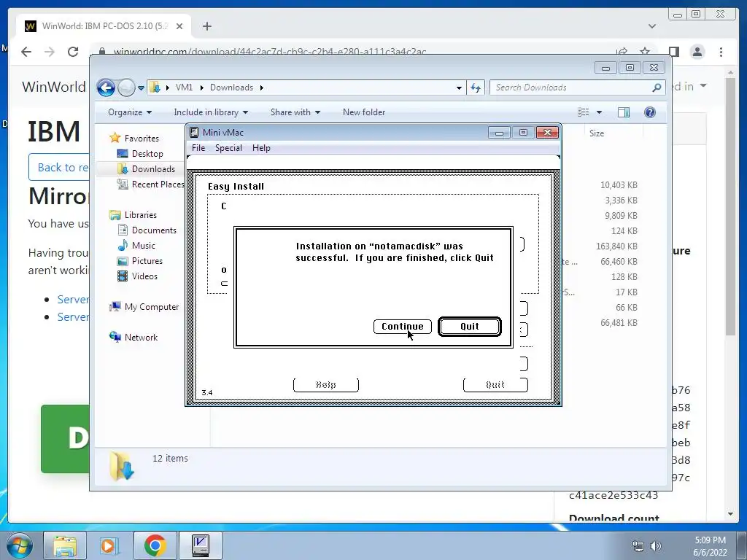Click the Mini vMac title bar icon
Screen dimensions: 747x560
coord(194,133)
